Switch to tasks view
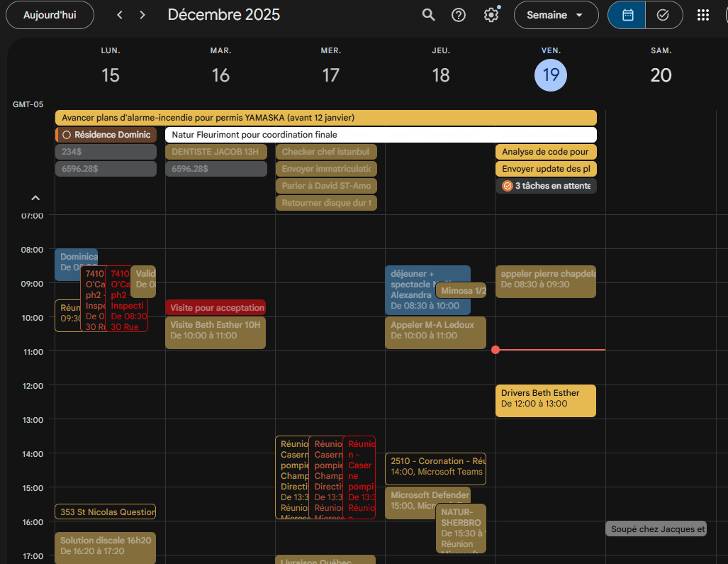728x564 pixels. (663, 15)
